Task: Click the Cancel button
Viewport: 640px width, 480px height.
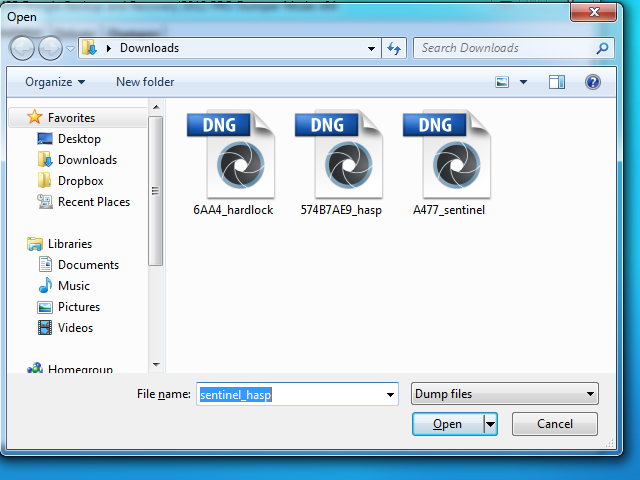Action: pos(555,424)
